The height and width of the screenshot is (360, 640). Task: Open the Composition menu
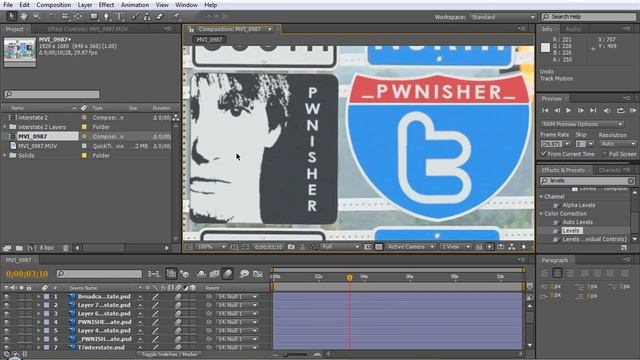[53, 5]
